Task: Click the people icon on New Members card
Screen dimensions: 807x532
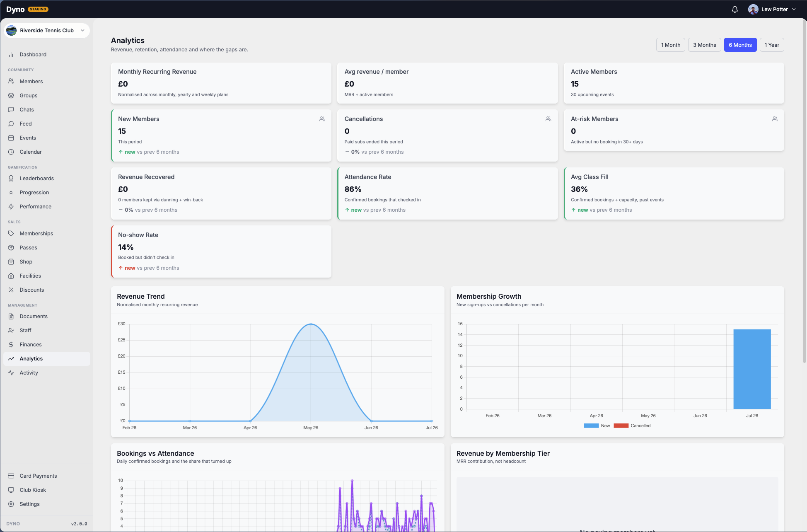Action: 322,119
